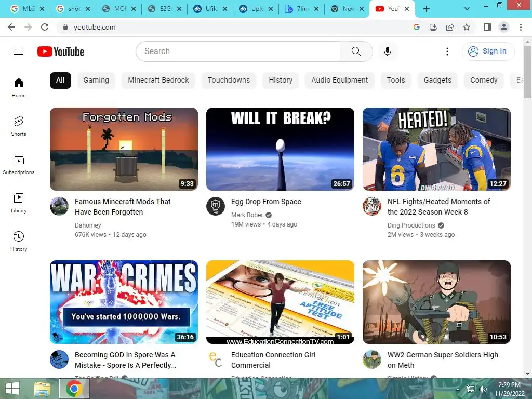Start voice search with microphone icon
532x399 pixels.
coord(388,51)
